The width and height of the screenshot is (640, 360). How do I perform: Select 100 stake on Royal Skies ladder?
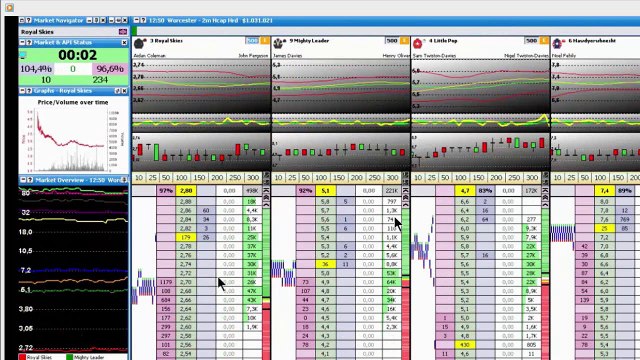[181, 178]
